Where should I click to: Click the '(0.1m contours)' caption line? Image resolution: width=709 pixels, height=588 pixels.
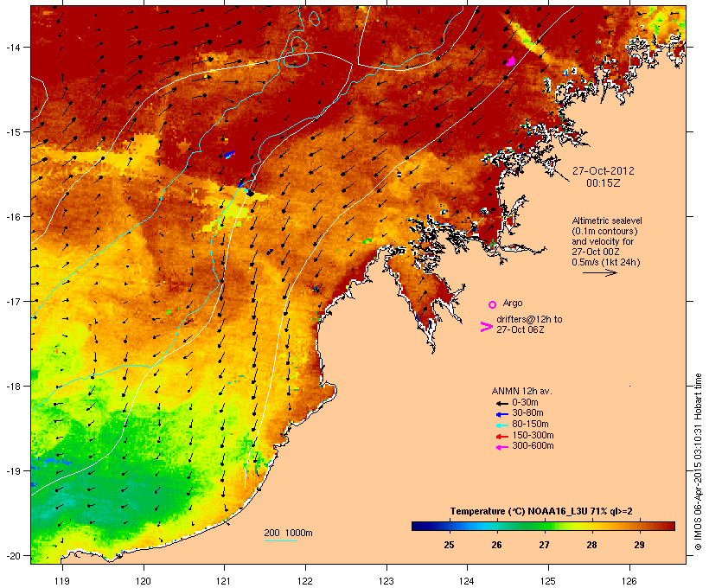coord(604,231)
